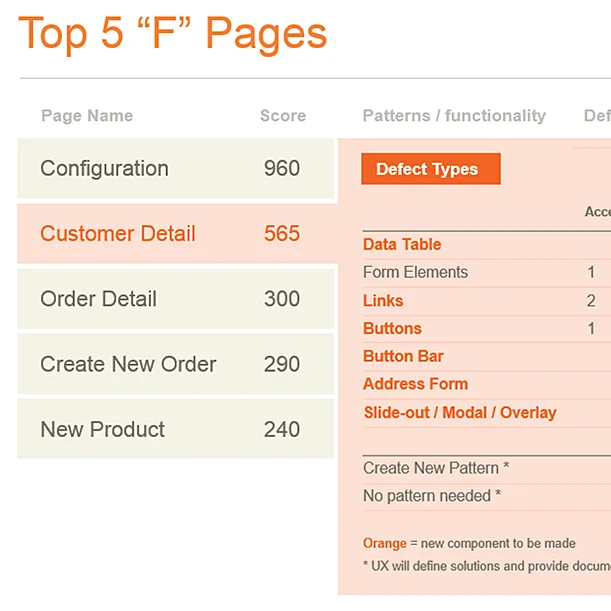The height and width of the screenshot is (611, 611).
Task: Click the score value 240
Action: tap(282, 429)
